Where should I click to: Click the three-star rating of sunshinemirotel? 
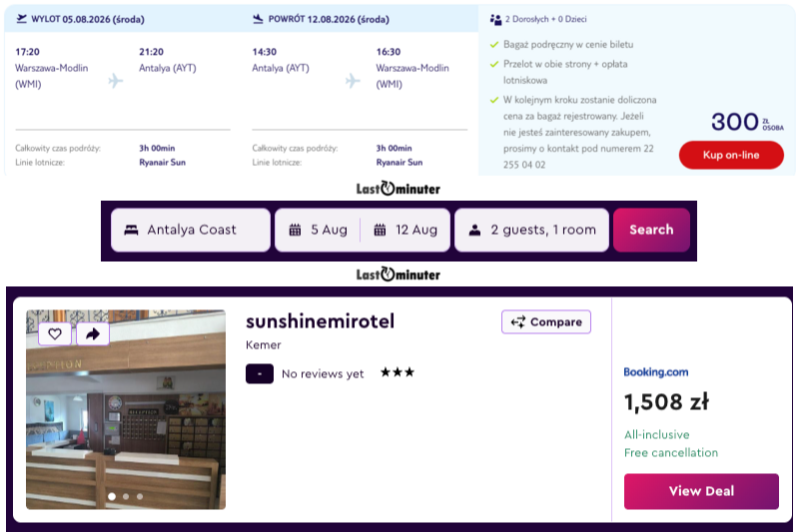click(398, 372)
